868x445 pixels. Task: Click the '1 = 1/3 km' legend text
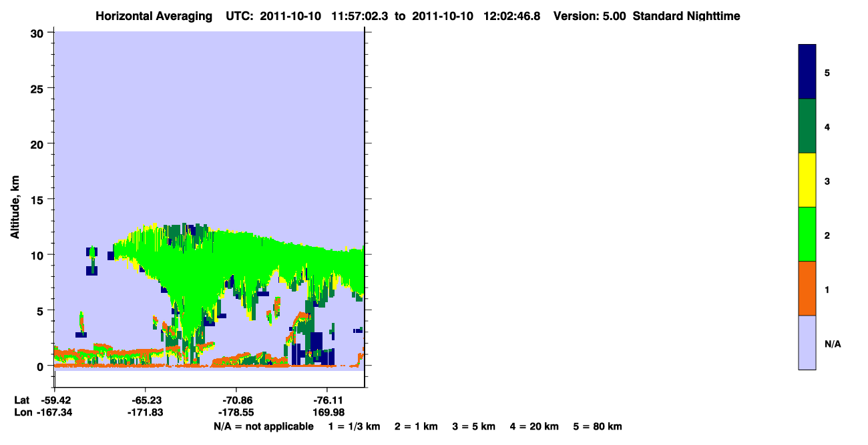[354, 426]
